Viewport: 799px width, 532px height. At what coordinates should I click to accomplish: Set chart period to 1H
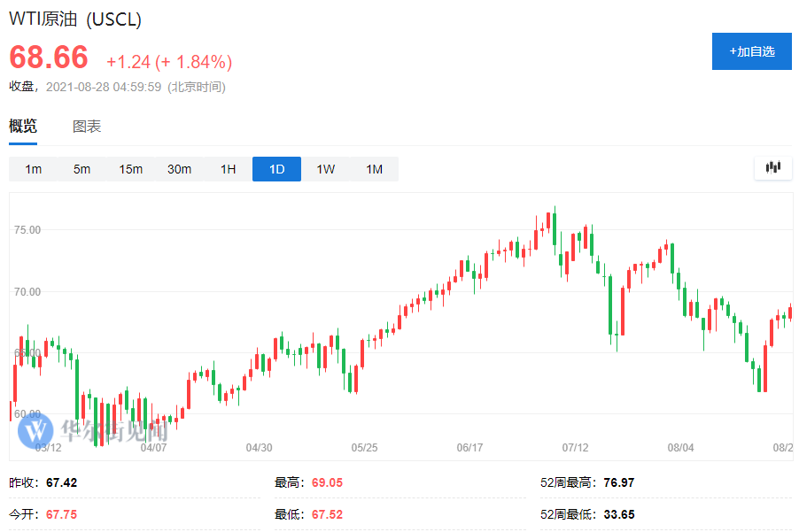pos(229,169)
